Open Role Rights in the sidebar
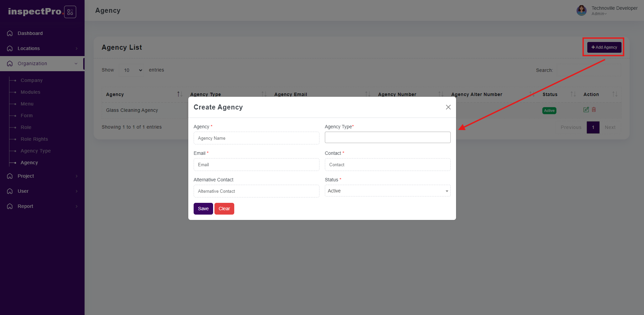This screenshot has height=315, width=644. 34,139
